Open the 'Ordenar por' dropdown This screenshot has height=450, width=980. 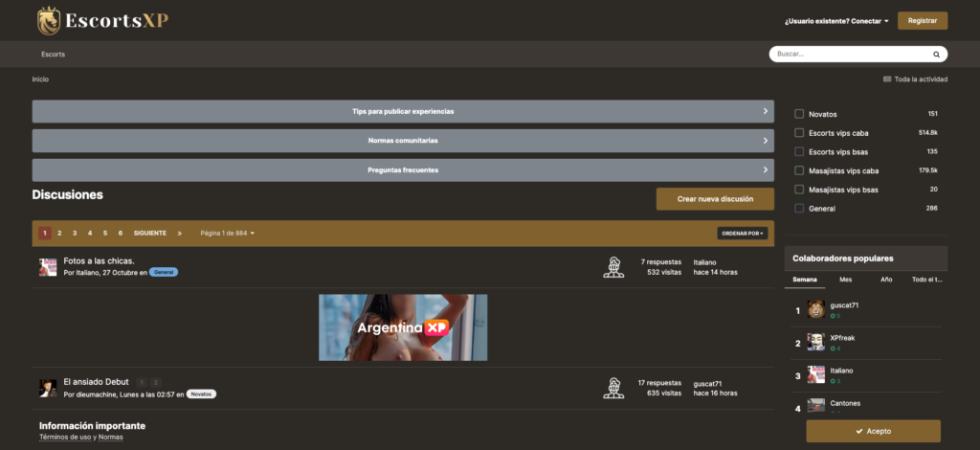[742, 233]
